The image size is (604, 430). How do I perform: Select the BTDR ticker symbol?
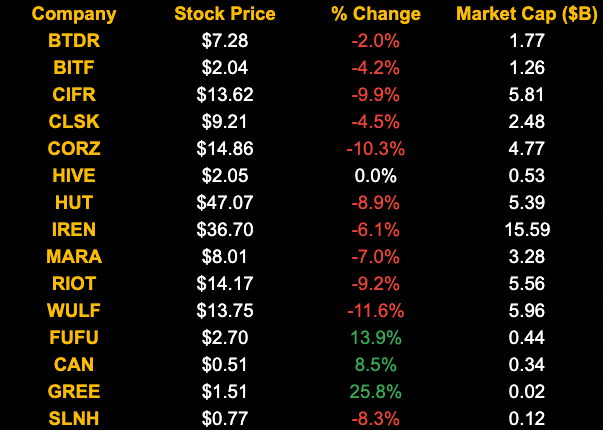pos(74,41)
